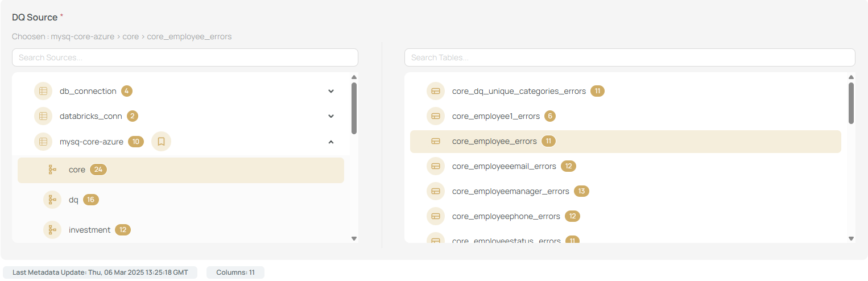The height and width of the screenshot is (281, 868).
Task: Click the db_connection database icon
Action: [43, 91]
